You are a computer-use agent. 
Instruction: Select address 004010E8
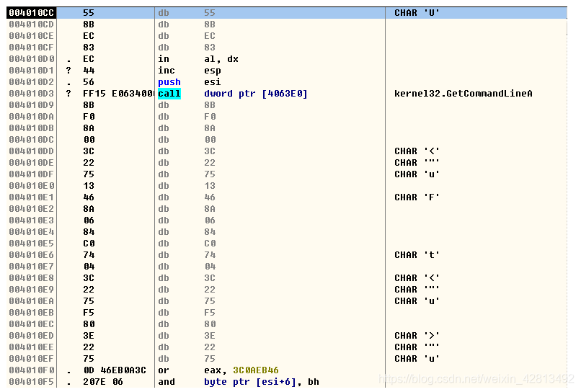[32, 278]
